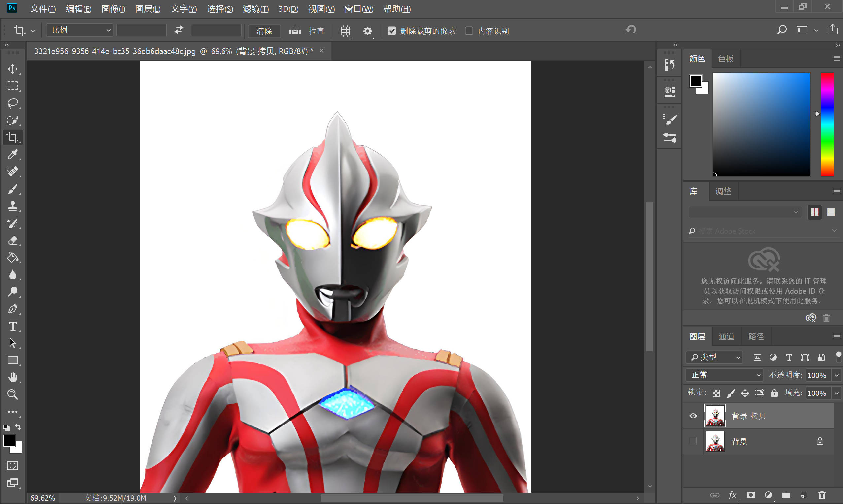The image size is (843, 504).
Task: Hide the 背景 拷贝 layer
Action: click(x=693, y=416)
